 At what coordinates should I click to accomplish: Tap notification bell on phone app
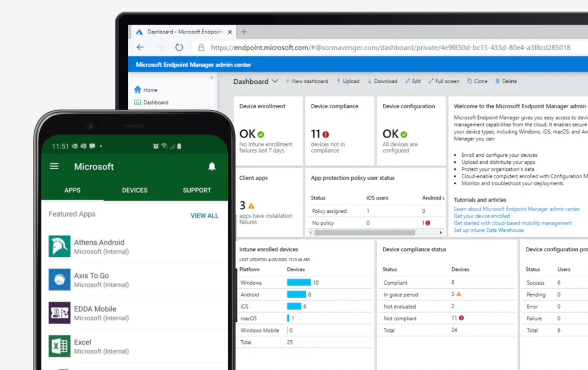click(212, 167)
